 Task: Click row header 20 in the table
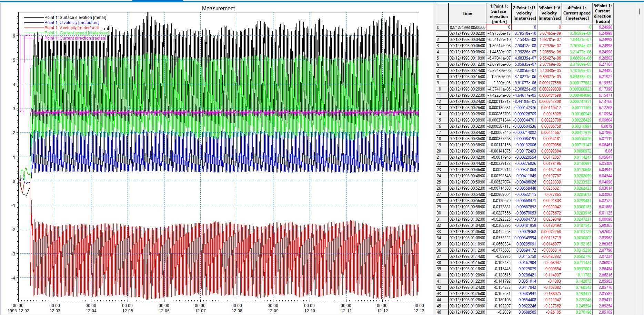(442, 151)
